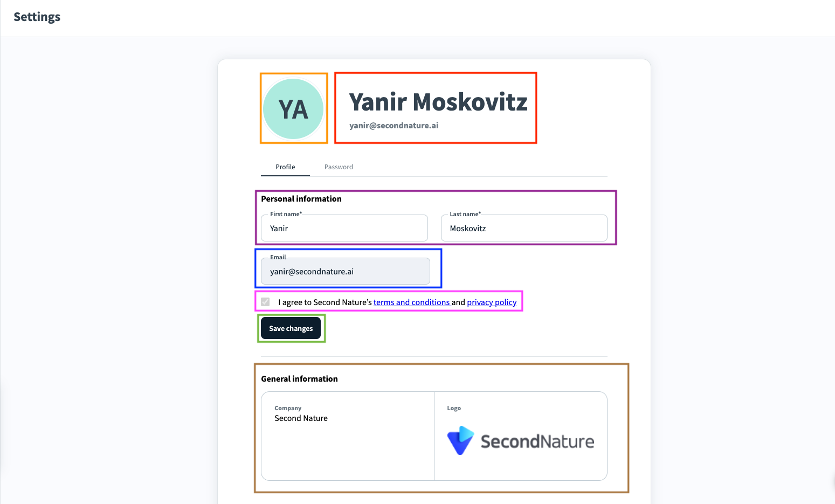
Task: Open the Password tab
Action: (339, 167)
